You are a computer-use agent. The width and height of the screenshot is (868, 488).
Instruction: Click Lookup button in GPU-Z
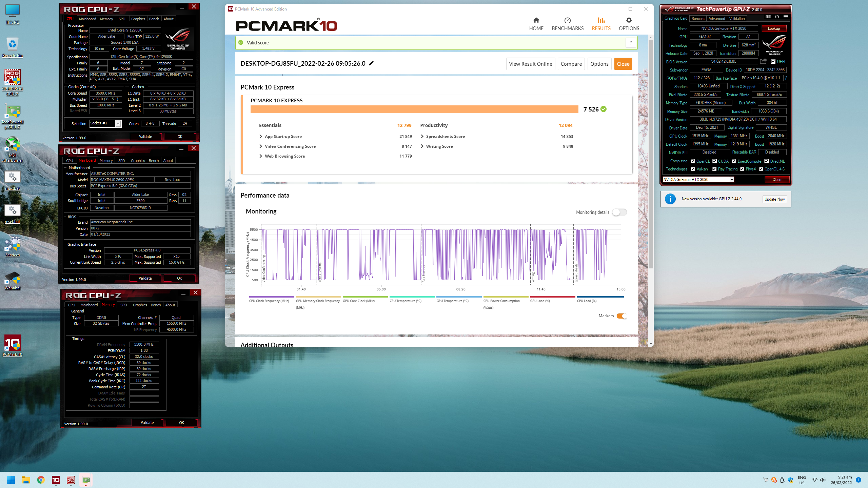click(x=774, y=28)
